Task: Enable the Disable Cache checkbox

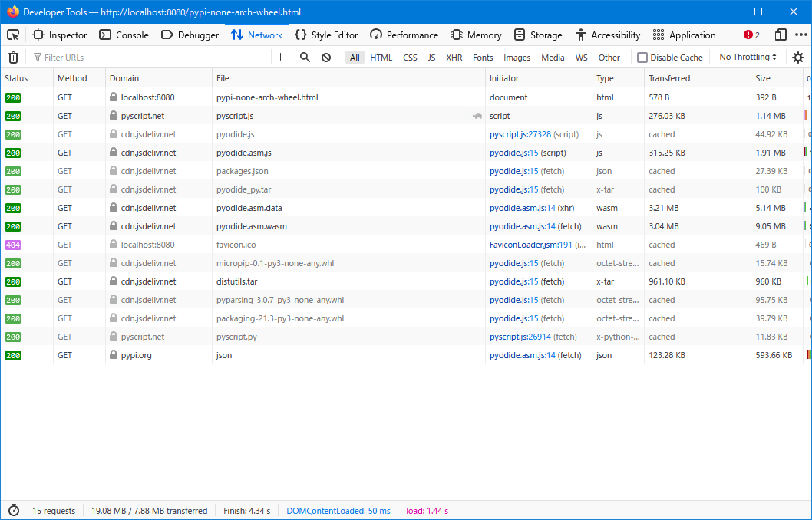Action: point(642,58)
